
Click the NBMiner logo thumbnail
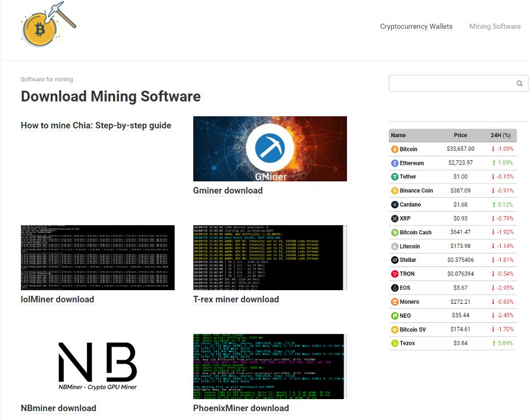(x=98, y=366)
